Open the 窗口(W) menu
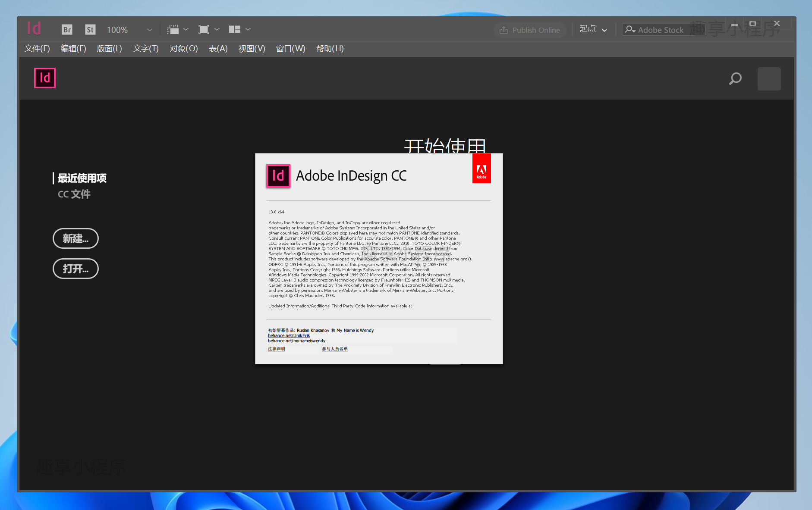The height and width of the screenshot is (510, 812). coord(290,48)
